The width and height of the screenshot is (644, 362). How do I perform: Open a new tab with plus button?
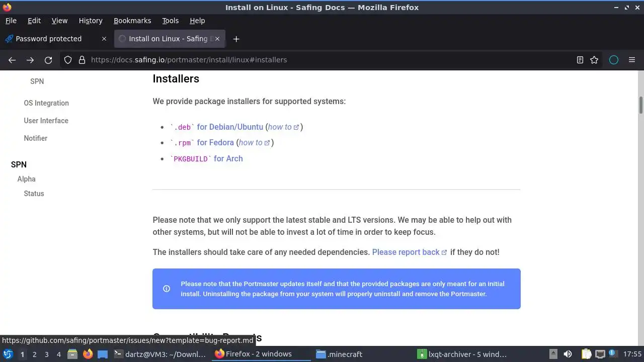236,39
